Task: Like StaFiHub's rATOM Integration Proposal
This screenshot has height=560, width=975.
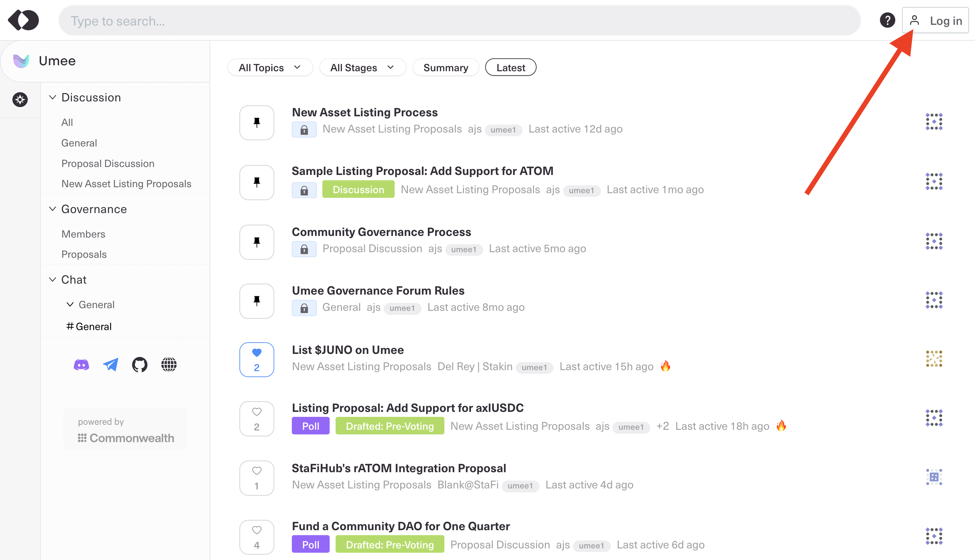Action: (257, 478)
